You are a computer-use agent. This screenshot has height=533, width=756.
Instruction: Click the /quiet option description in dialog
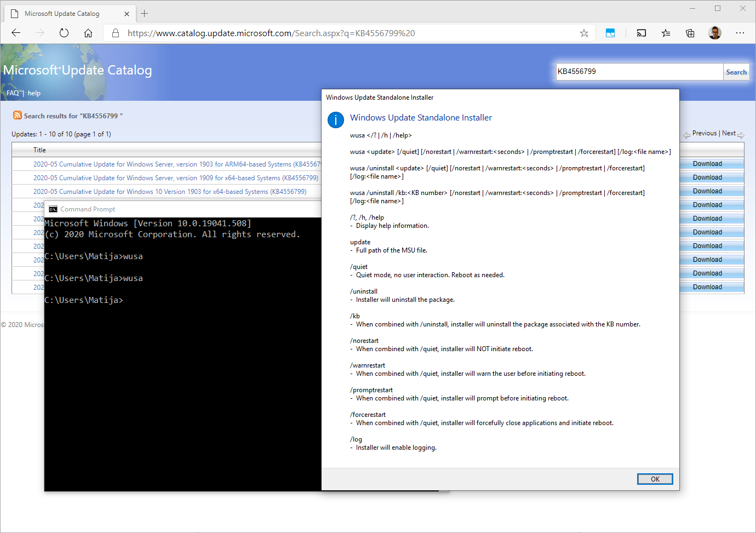tap(430, 275)
